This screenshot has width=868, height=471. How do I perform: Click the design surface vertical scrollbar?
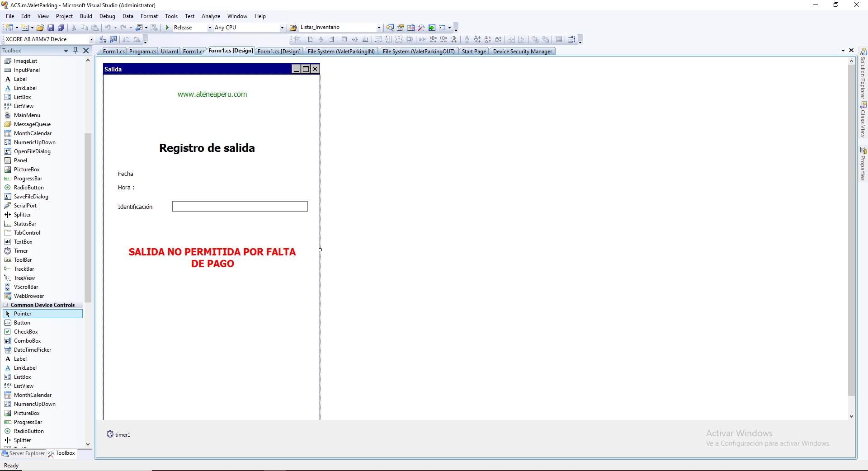point(851,226)
